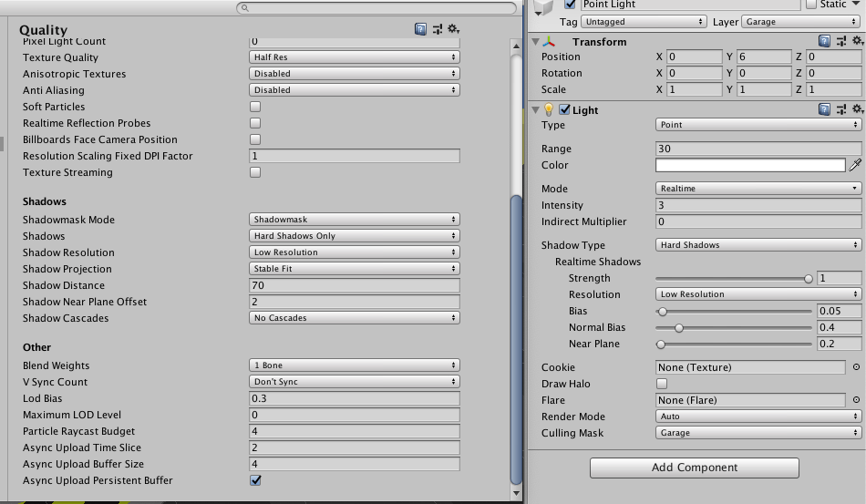This screenshot has height=504, width=866.
Task: Open Cookie texture object picker circle
Action: coord(856,367)
